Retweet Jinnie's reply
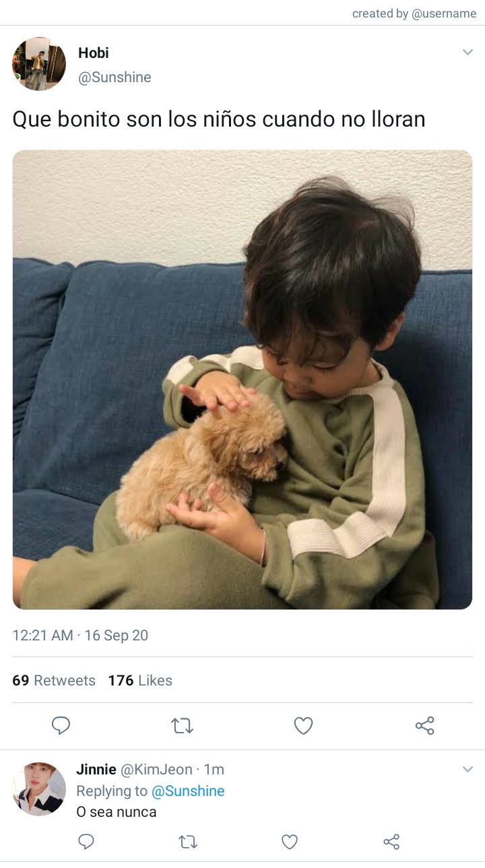This screenshot has height=868, width=485. pyautogui.click(x=188, y=842)
